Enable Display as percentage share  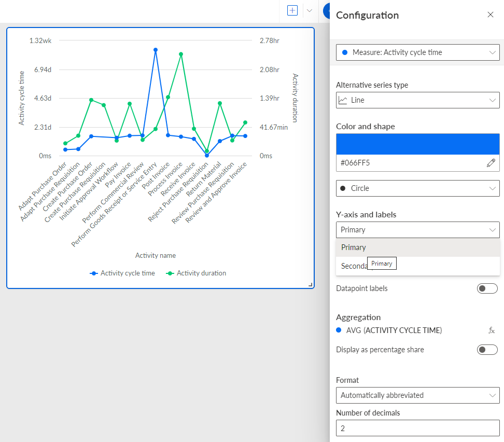(x=487, y=350)
